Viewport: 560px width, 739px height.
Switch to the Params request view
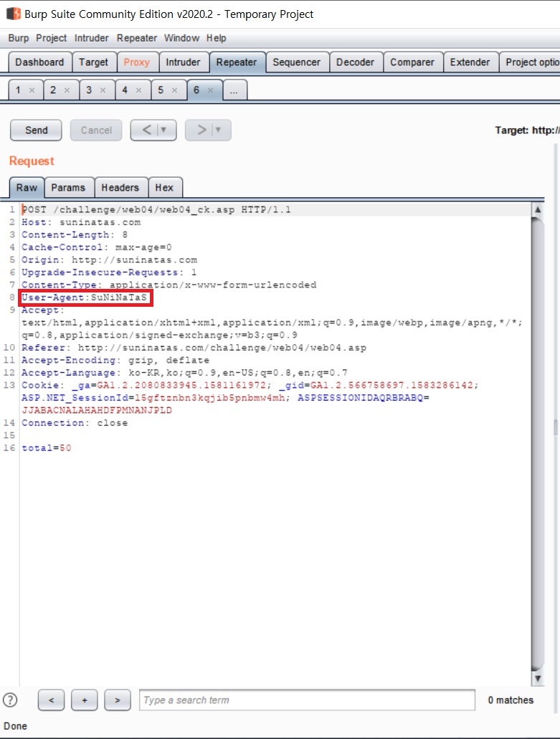click(x=68, y=188)
